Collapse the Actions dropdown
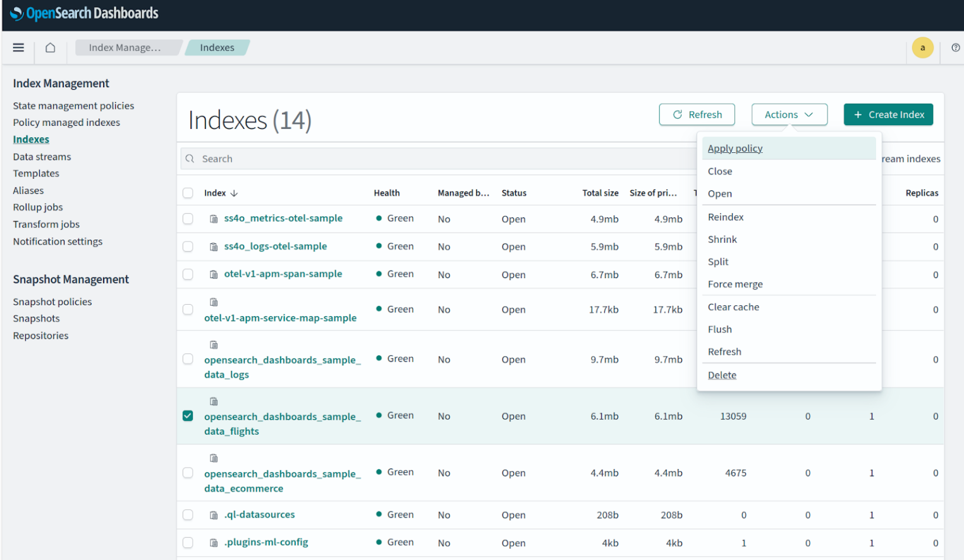The width and height of the screenshot is (964, 560). 789,114
